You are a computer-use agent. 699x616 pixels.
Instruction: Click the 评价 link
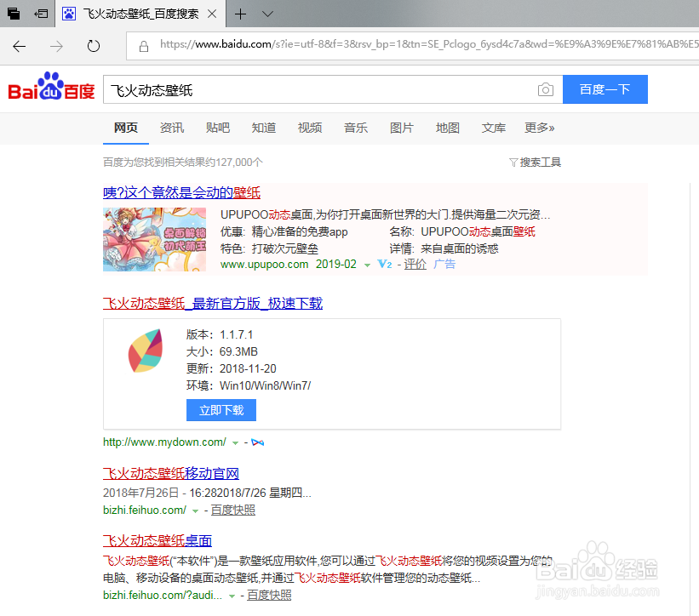415,265
